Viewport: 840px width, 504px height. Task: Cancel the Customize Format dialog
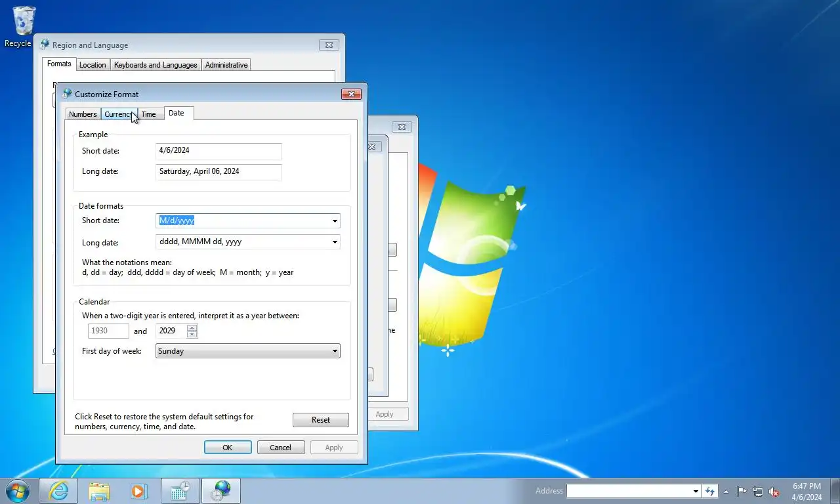click(x=280, y=448)
